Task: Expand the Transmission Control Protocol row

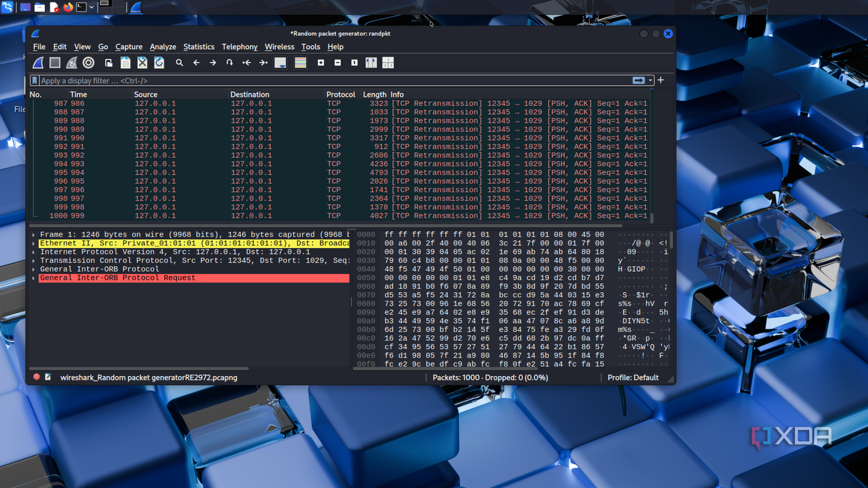Action: pyautogui.click(x=34, y=261)
